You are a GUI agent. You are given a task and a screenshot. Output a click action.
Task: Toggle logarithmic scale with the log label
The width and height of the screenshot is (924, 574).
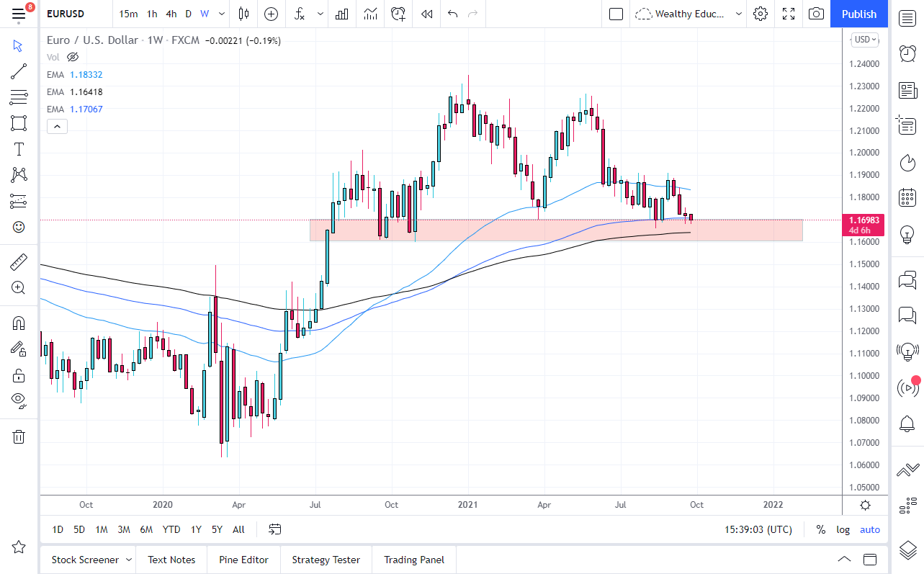[843, 529]
